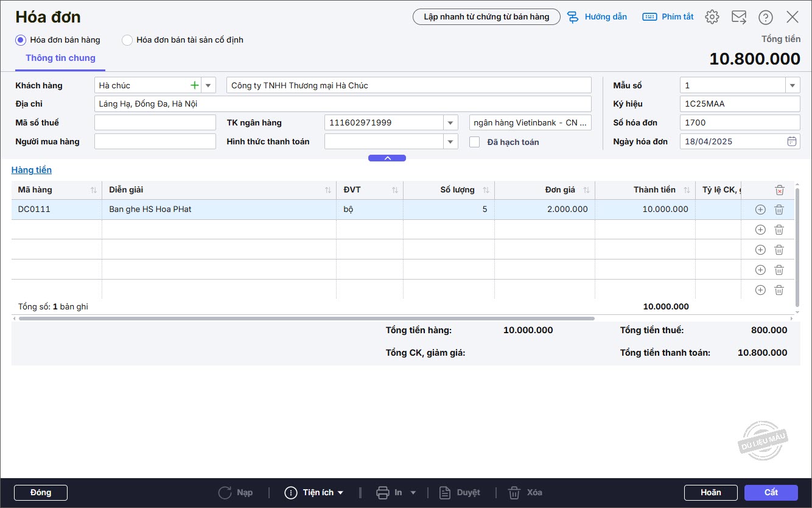Screen dimensions: 812x508
Task: Delete the DC0111 row with trash icon
Action: click(779, 210)
